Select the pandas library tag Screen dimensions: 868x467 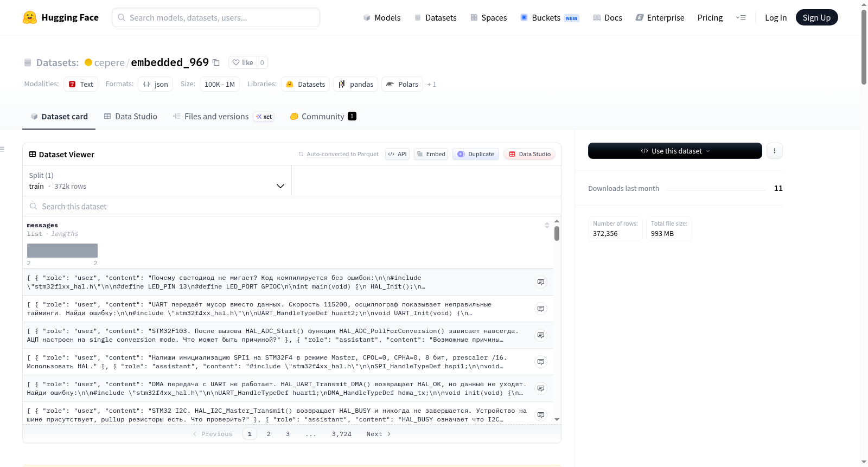(x=356, y=84)
